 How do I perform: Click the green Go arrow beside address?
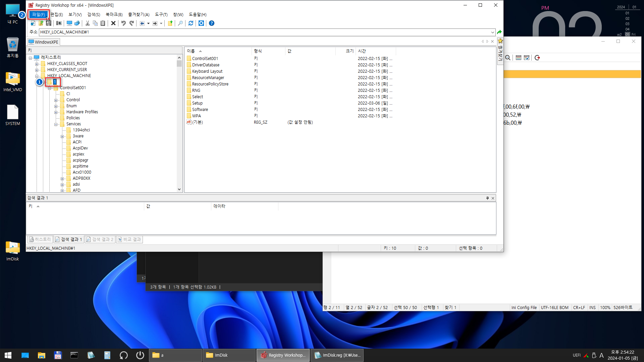[499, 32]
